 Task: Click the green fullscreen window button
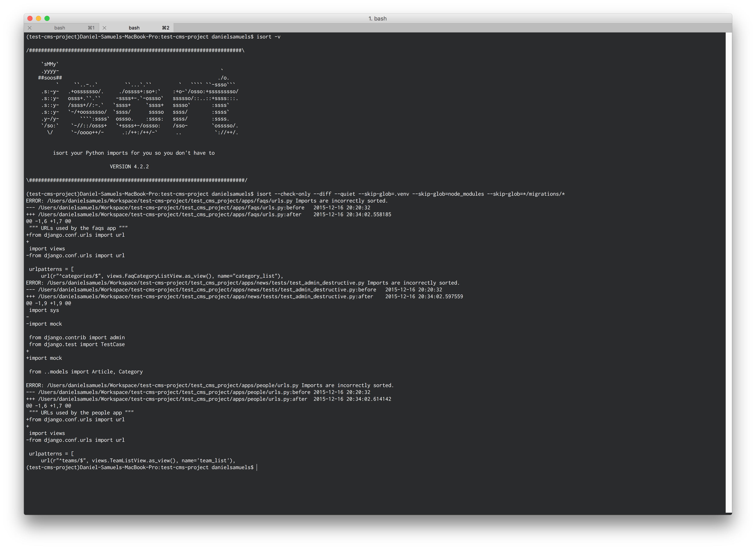point(47,19)
